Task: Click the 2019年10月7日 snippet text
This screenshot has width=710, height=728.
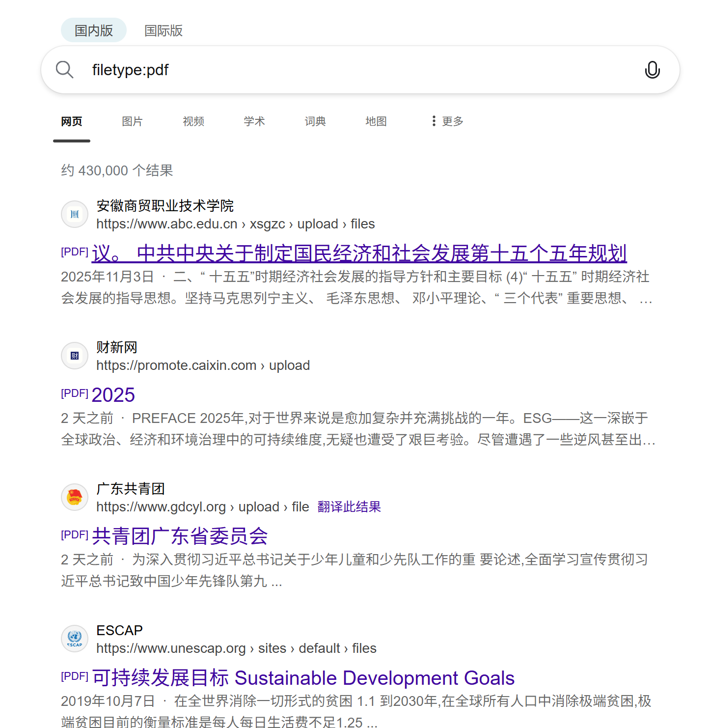Action: tap(356, 712)
